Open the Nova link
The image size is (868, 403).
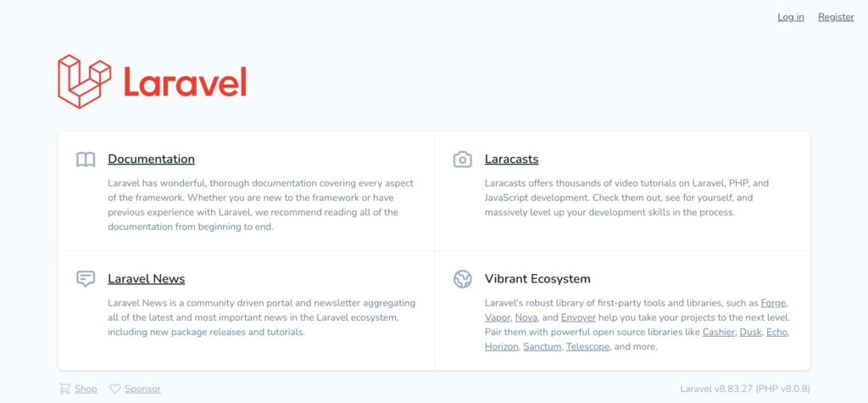(x=527, y=317)
